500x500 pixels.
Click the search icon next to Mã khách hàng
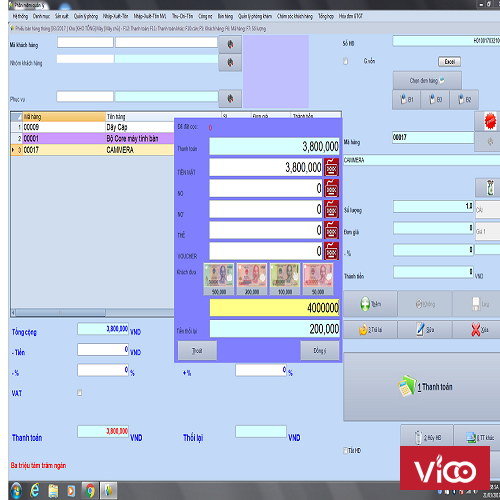(x=230, y=44)
